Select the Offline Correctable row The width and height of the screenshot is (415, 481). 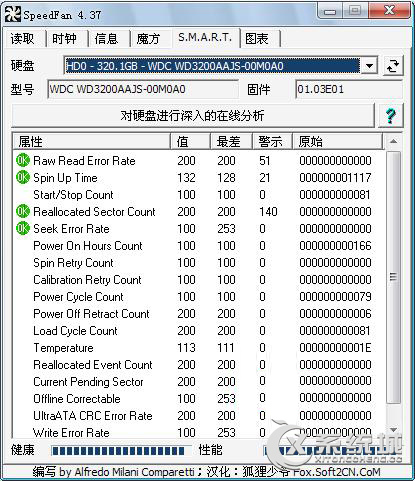pos(199,399)
